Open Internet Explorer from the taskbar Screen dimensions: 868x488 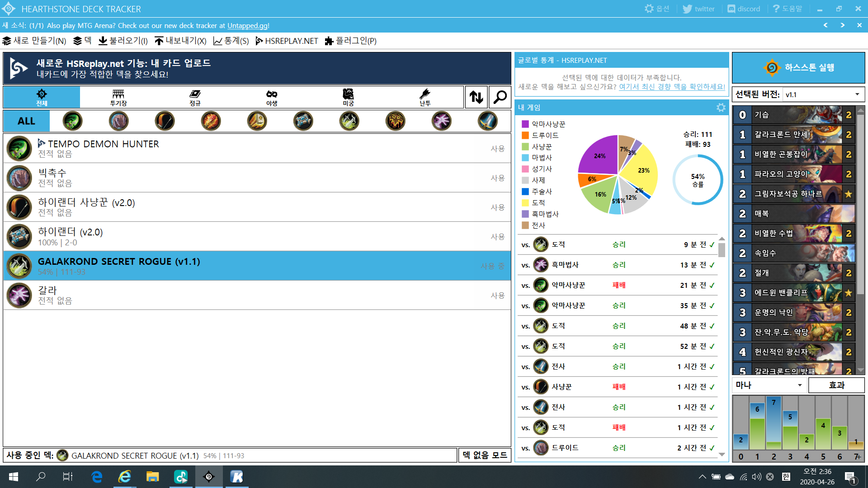(124, 477)
